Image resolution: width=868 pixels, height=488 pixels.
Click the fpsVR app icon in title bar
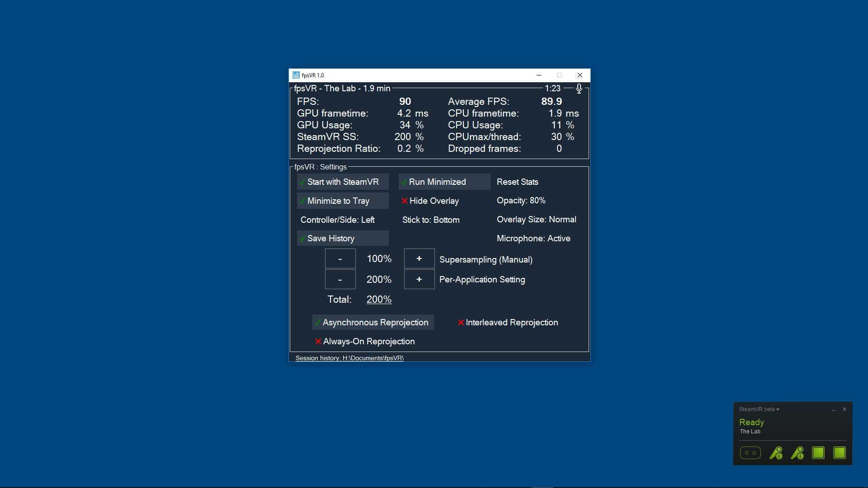pos(296,75)
